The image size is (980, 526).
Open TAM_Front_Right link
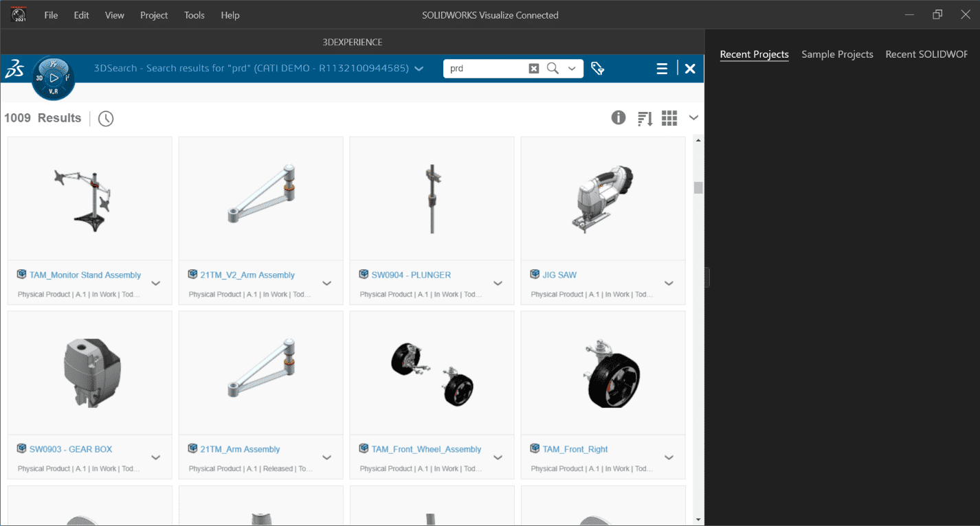tap(575, 449)
